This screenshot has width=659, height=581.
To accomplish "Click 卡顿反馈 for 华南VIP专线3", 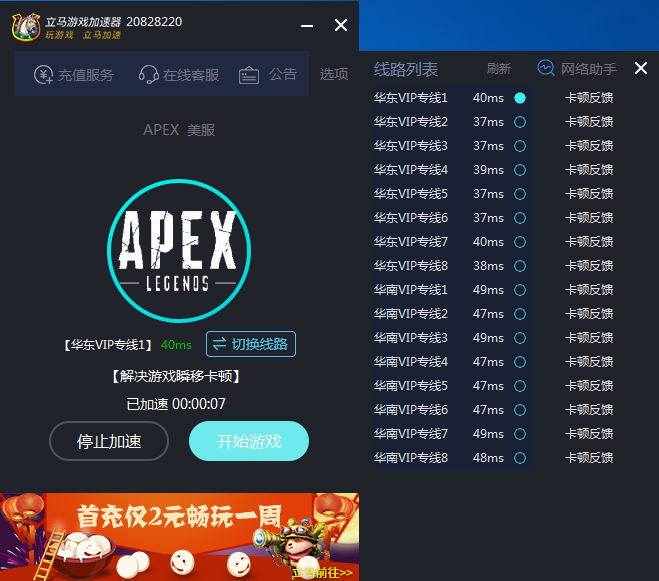I will (x=589, y=338).
